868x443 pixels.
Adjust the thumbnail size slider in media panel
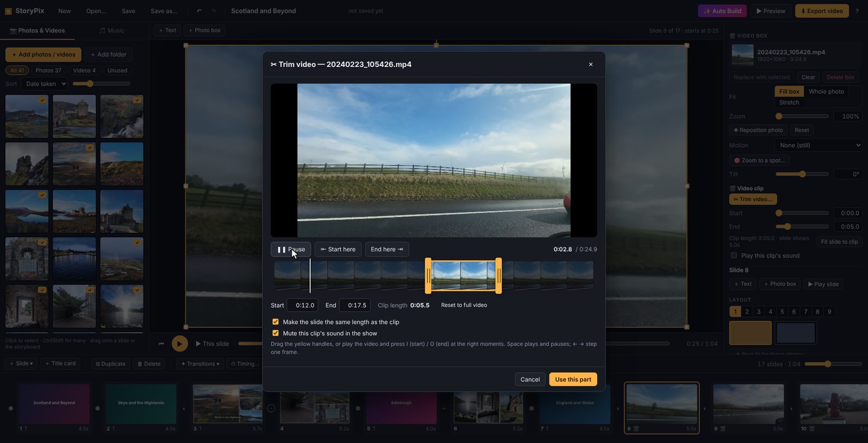point(101,84)
